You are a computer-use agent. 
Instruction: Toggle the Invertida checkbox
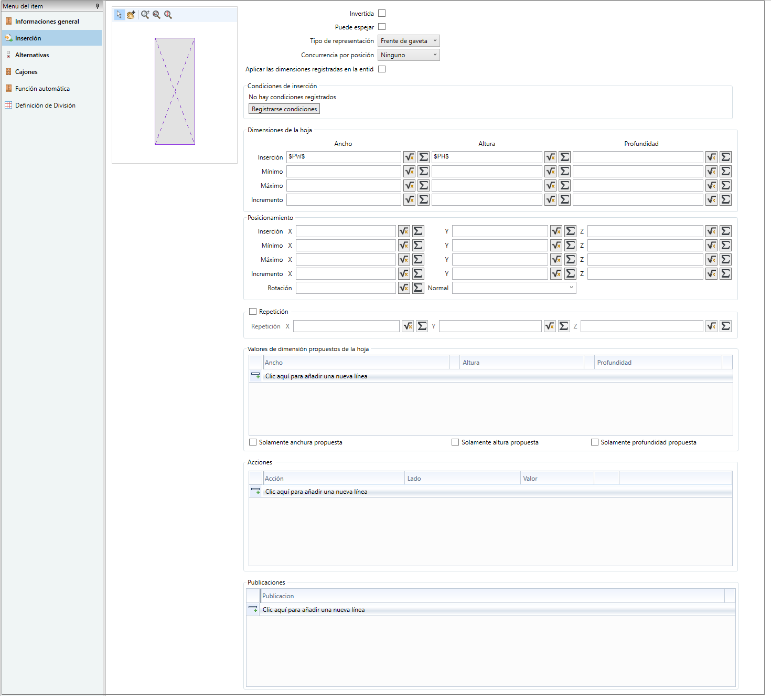click(x=382, y=13)
